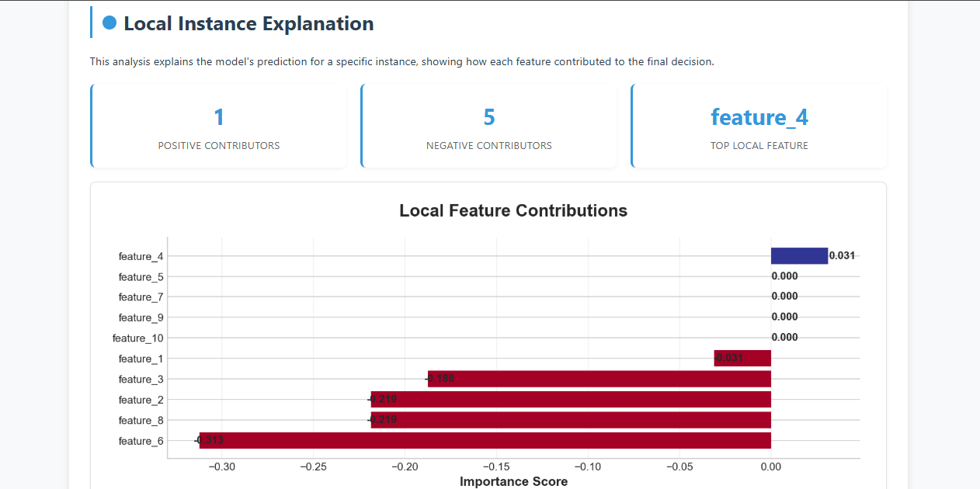
Task: Click the -0.05 x-axis tick label
Action: click(679, 467)
